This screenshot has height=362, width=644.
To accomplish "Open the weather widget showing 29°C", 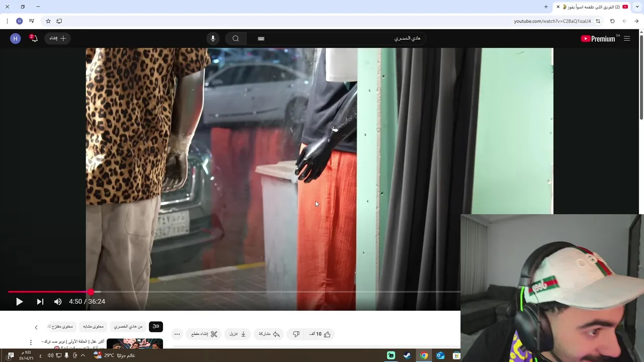I will pos(114,355).
